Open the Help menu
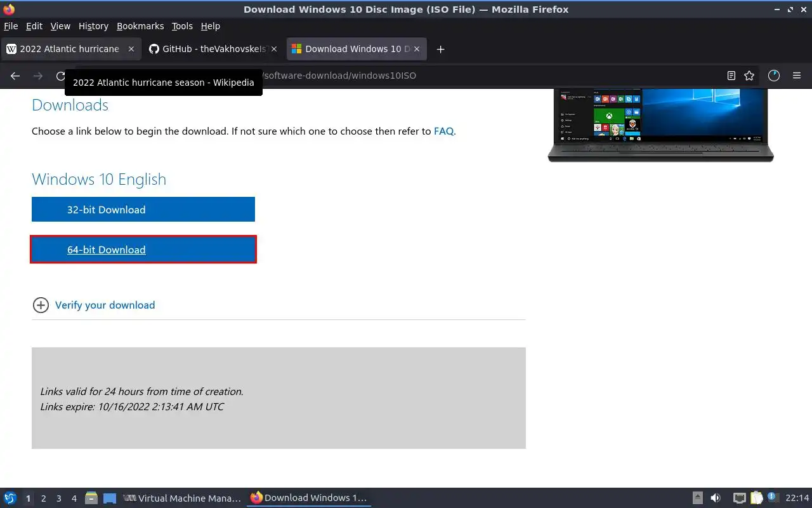 [211, 26]
